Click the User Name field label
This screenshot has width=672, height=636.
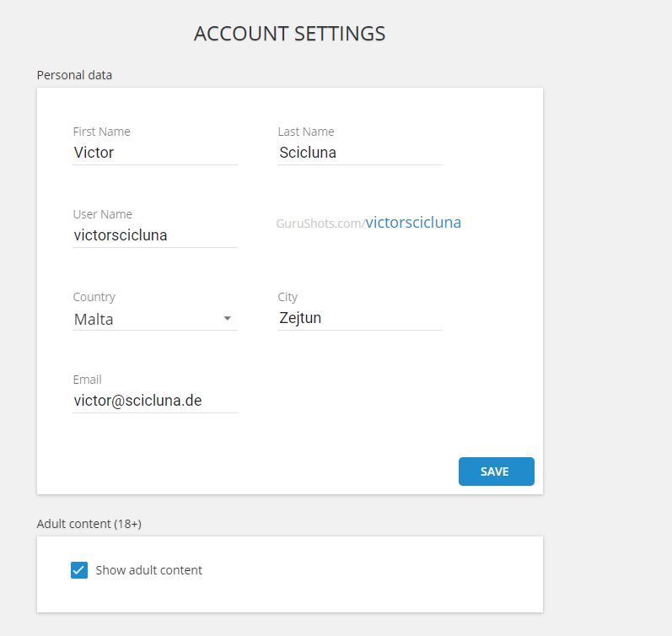pos(102,214)
